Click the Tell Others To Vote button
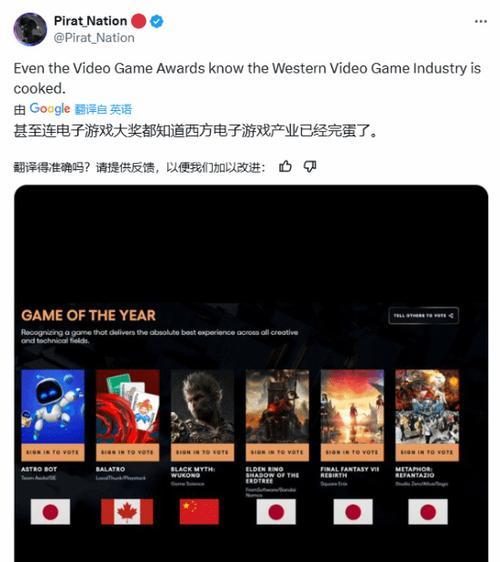 point(423,315)
